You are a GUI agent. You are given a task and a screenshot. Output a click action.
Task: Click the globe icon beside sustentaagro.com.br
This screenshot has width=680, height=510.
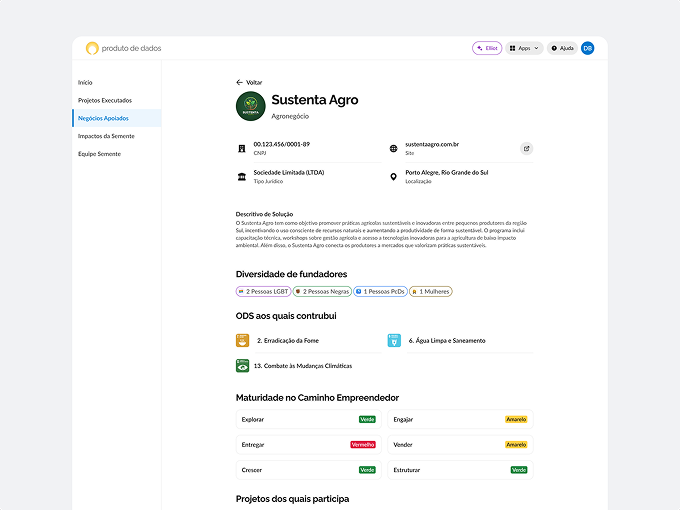click(393, 148)
